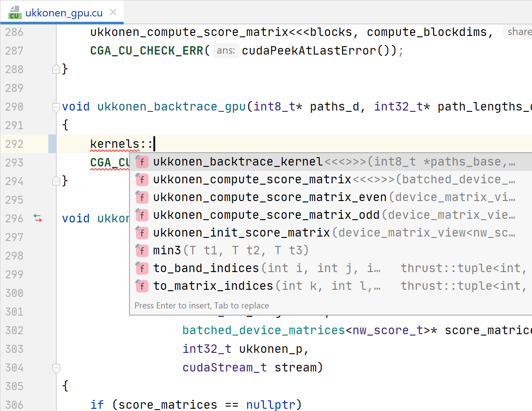Click nullptr keyword on line 306
Screen dimensions: 532x411
(270, 405)
